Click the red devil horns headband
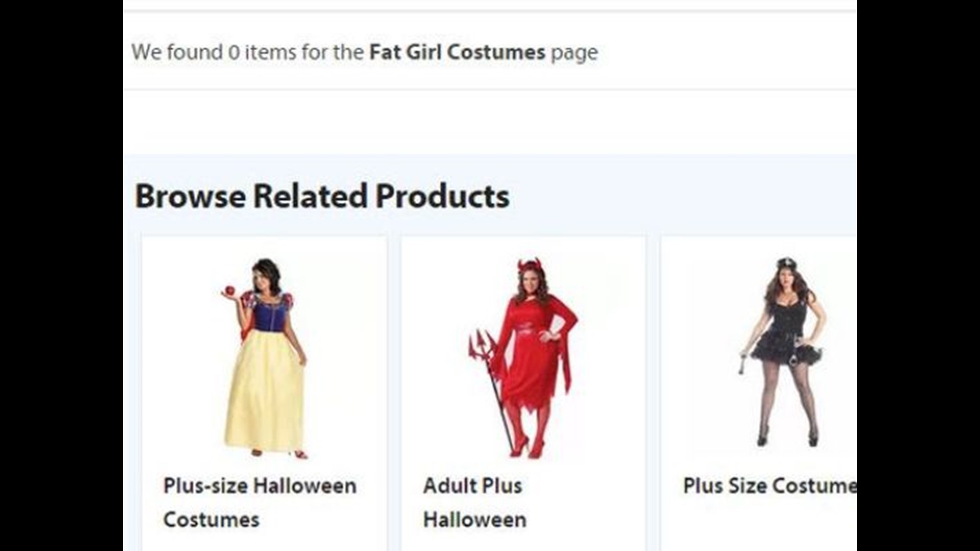 pyautogui.click(x=530, y=266)
